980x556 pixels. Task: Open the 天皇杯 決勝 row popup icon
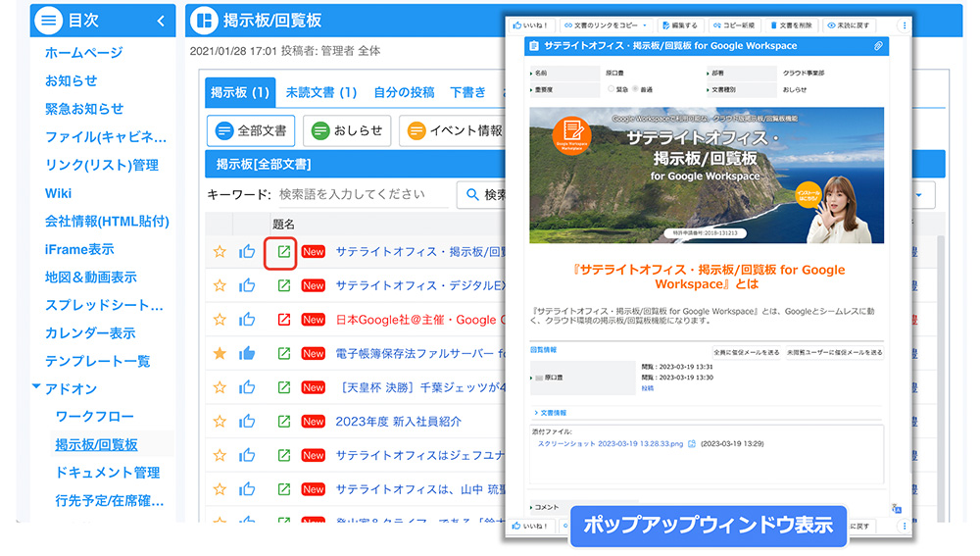pos(284,387)
